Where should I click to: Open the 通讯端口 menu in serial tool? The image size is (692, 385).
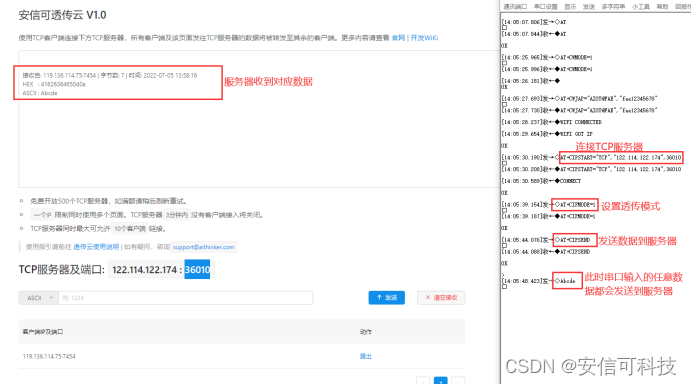(515, 7)
